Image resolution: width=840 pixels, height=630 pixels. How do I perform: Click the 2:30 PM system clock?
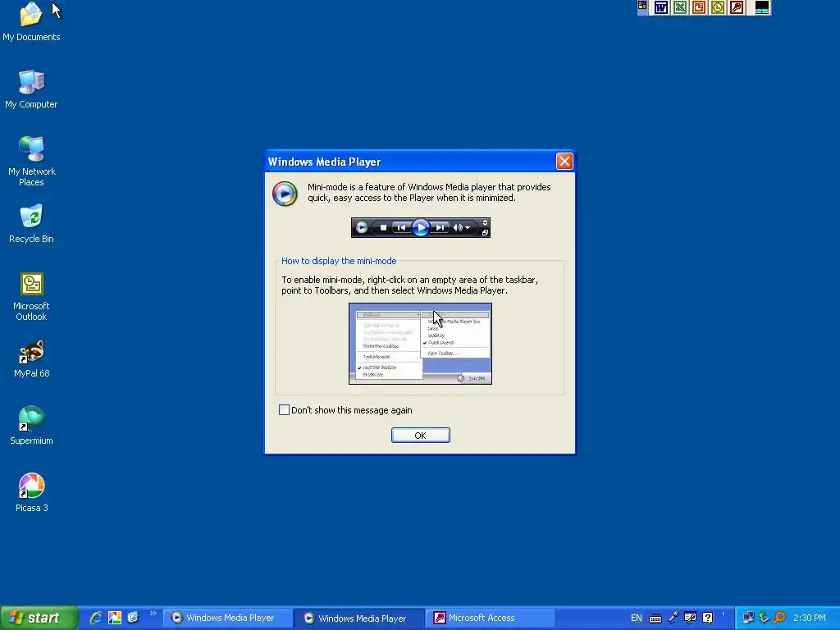click(810, 619)
